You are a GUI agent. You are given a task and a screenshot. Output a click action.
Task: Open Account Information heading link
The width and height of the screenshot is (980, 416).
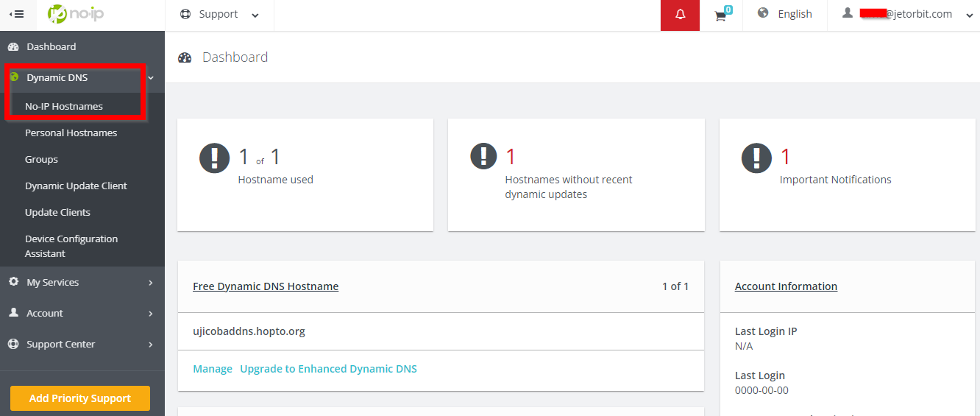(x=786, y=286)
